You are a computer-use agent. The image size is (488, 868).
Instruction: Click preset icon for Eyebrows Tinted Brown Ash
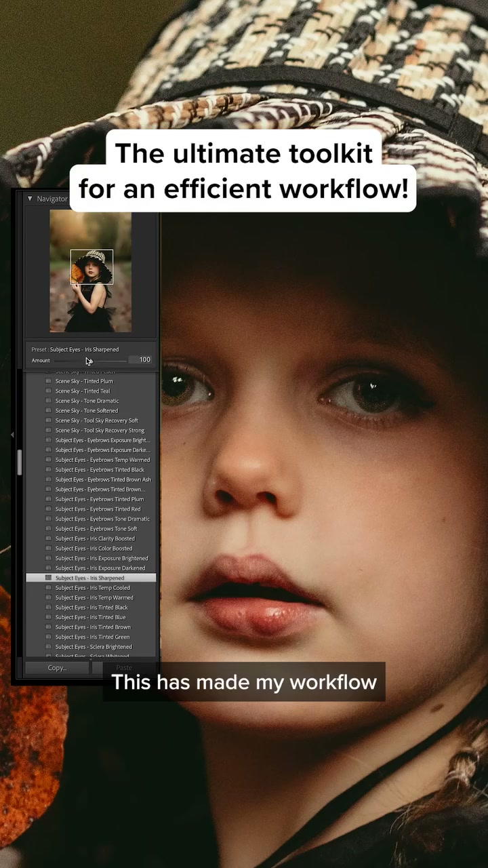48,479
